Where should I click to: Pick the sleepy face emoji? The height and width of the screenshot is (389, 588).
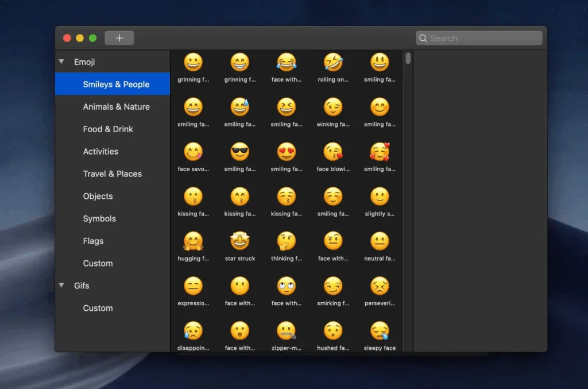pos(380,331)
